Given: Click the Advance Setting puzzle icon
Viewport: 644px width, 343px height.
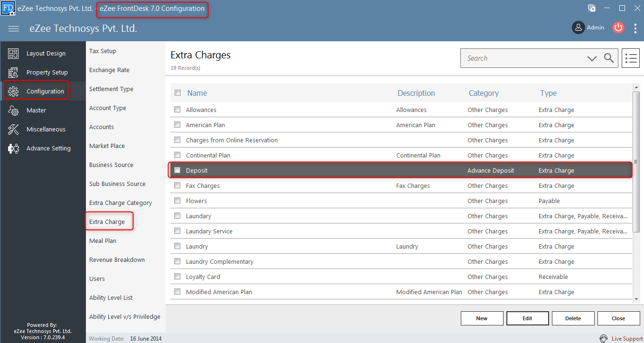Looking at the screenshot, I should point(13,148).
